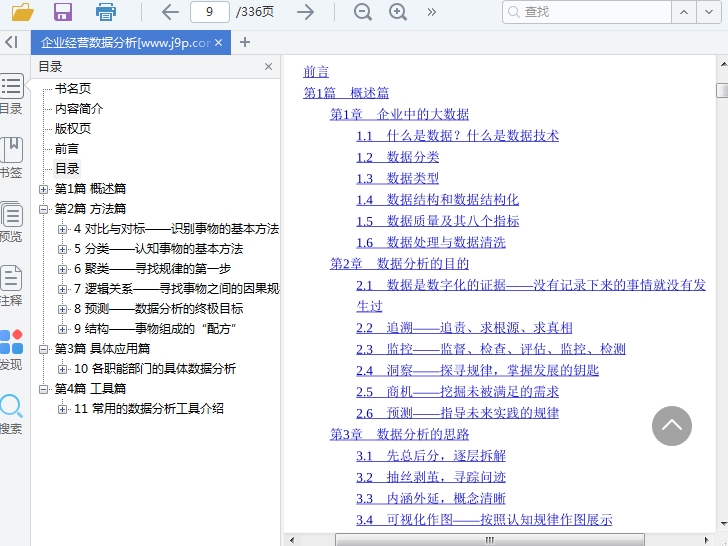
Task: Collapse the 第2篇 方法篇 tree node
Action: pos(44,209)
